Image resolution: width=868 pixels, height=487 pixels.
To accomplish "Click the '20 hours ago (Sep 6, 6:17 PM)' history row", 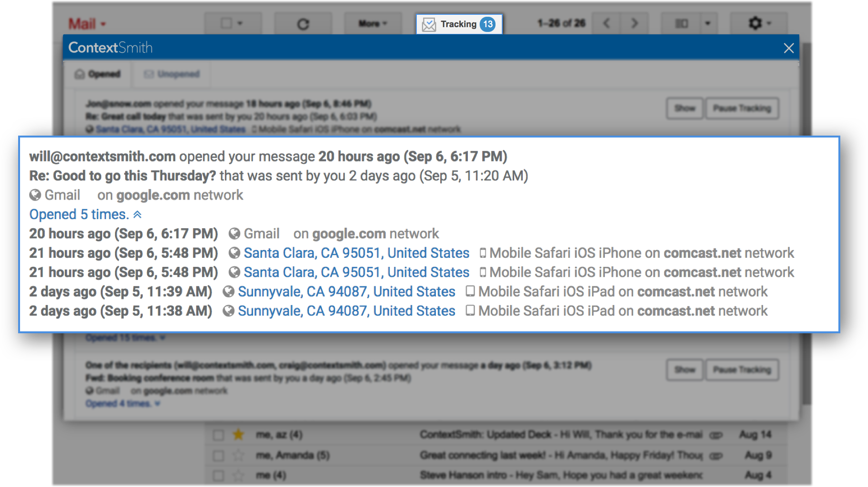I will pyautogui.click(x=234, y=233).
